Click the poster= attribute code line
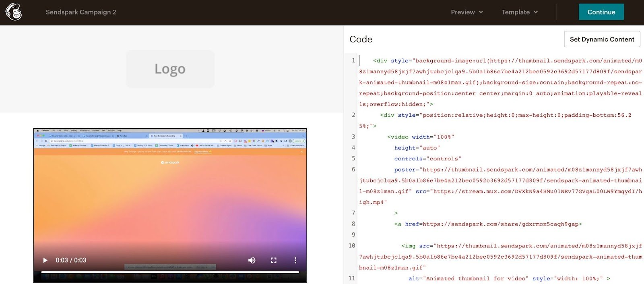 coord(500,186)
